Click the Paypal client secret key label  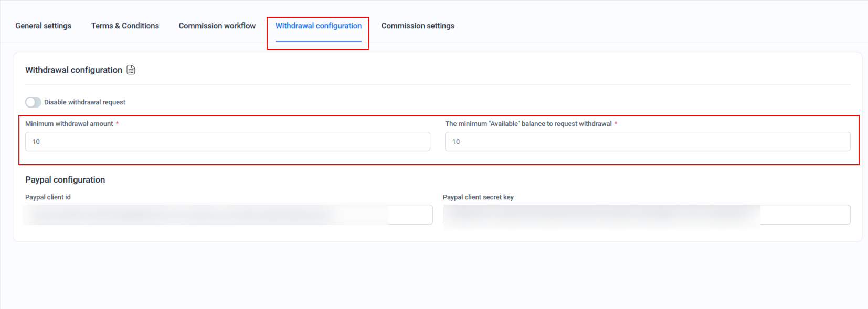pyautogui.click(x=478, y=197)
